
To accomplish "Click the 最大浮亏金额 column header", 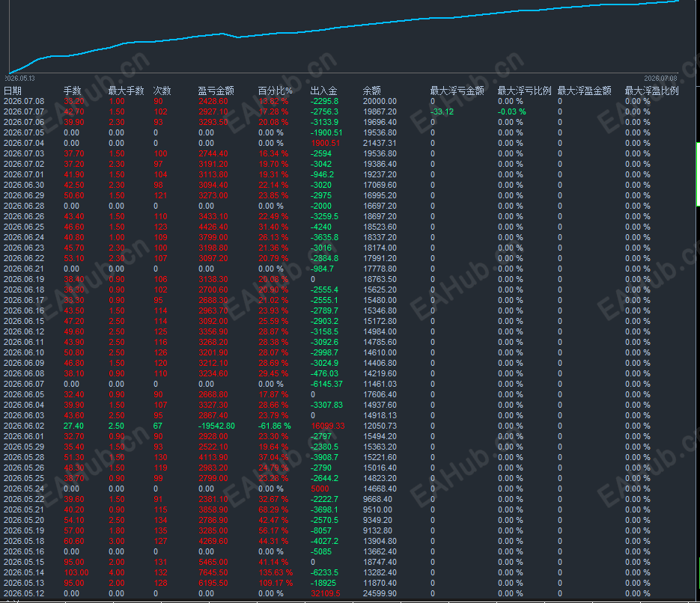I will tap(457, 91).
